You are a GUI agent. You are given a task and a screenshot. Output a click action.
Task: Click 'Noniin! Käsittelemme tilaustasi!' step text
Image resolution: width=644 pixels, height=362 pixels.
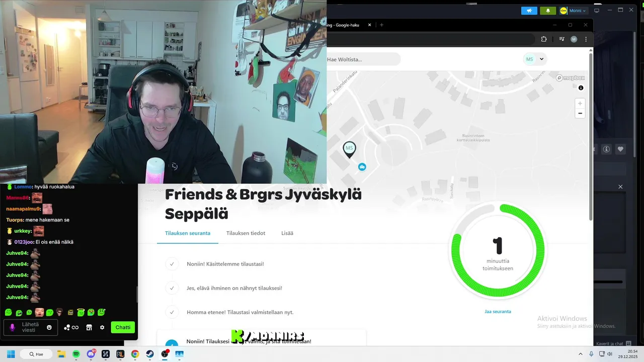tap(225, 264)
